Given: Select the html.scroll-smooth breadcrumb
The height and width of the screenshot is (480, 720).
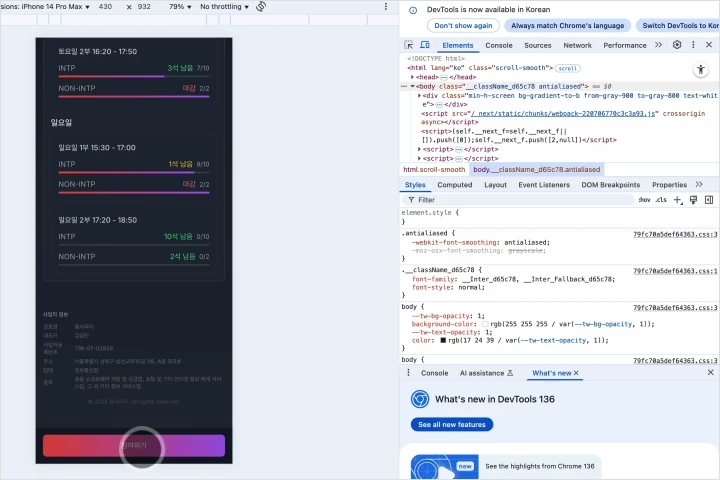Looking at the screenshot, I should point(434,169).
